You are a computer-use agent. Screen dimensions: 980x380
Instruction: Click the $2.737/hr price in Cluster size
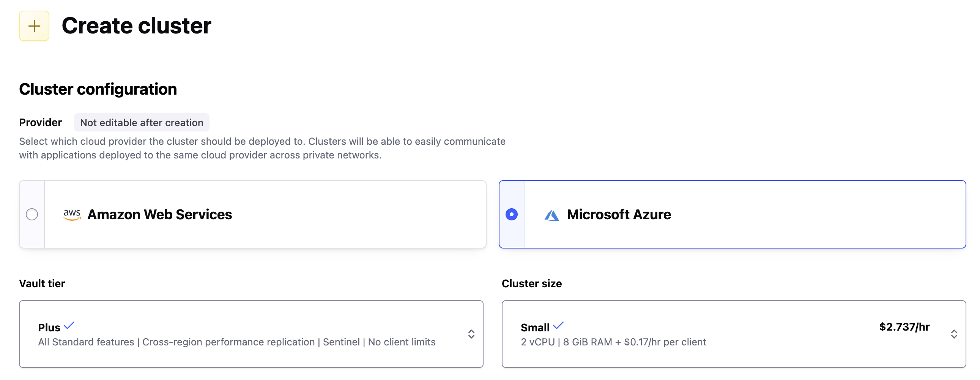tap(904, 327)
